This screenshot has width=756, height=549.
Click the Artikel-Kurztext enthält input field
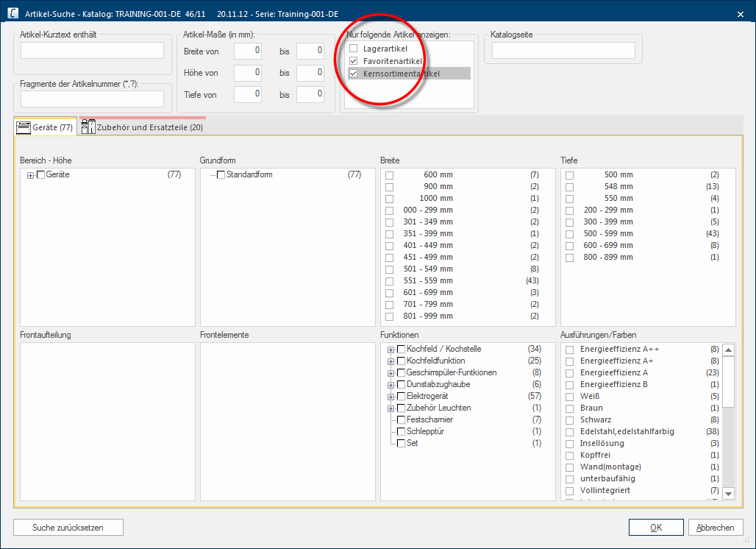click(x=92, y=50)
